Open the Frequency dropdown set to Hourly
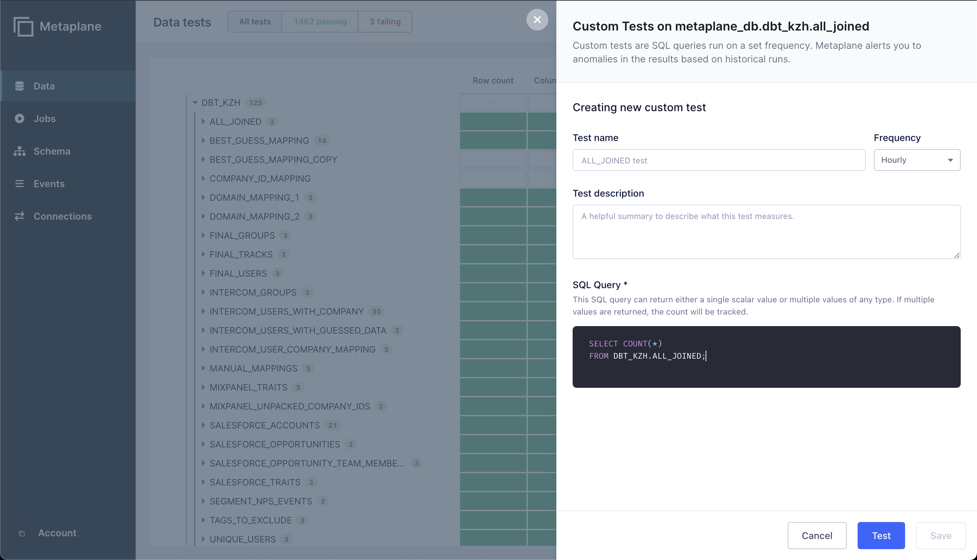977x560 pixels. click(917, 160)
